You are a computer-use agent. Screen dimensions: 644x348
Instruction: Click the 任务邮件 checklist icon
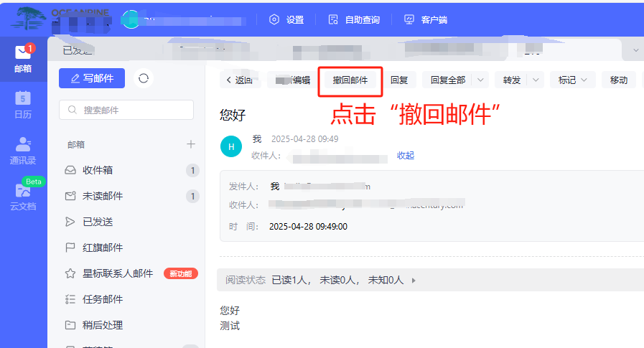tap(70, 299)
